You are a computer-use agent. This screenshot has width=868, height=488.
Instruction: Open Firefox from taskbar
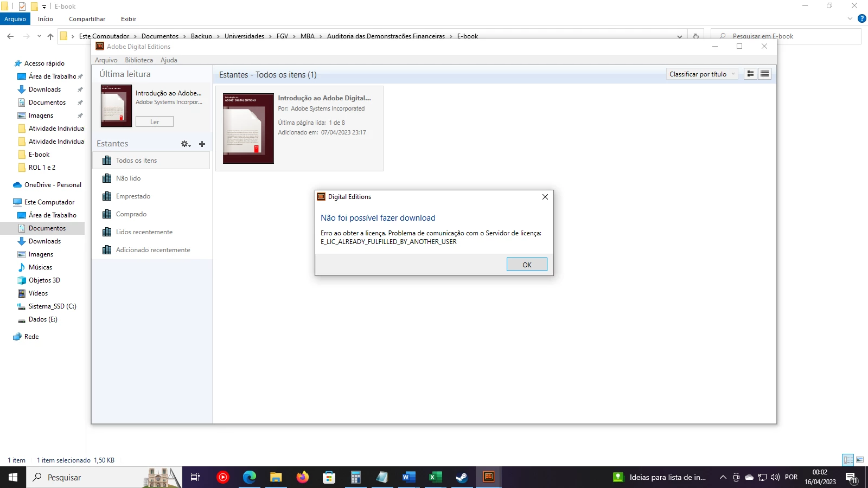pos(302,477)
